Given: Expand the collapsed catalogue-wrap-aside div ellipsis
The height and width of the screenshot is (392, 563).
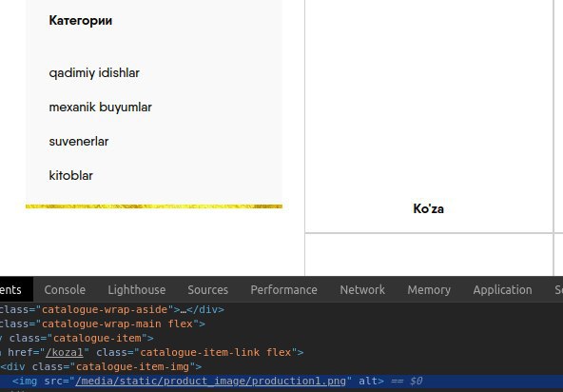Looking at the screenshot, I should pyautogui.click(x=184, y=310).
